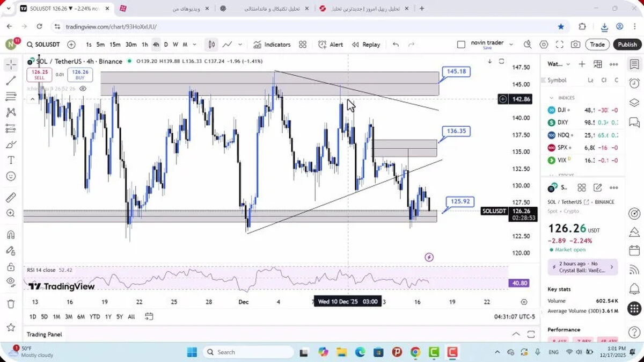644x362 pixels.
Task: Add symbol to compare with plus icon
Action: [x=71, y=45]
